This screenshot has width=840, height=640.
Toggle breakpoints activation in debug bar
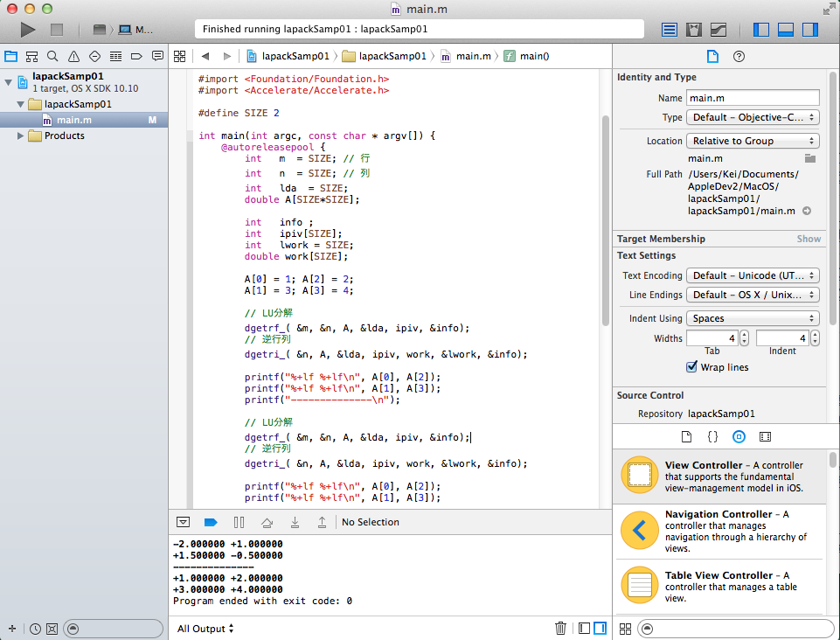click(210, 522)
